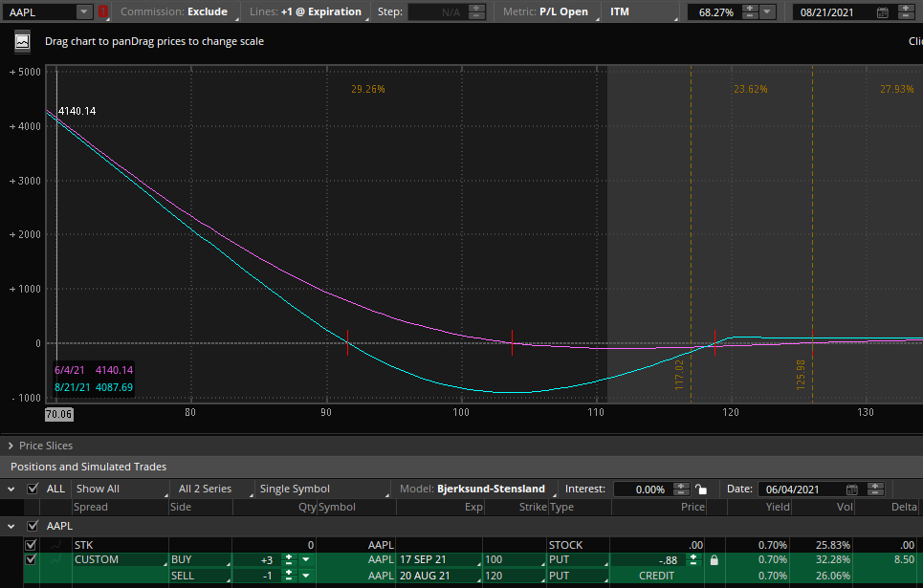Open the 120 strike dropdown
Image resolution: width=923 pixels, height=588 pixels.
click(515, 576)
